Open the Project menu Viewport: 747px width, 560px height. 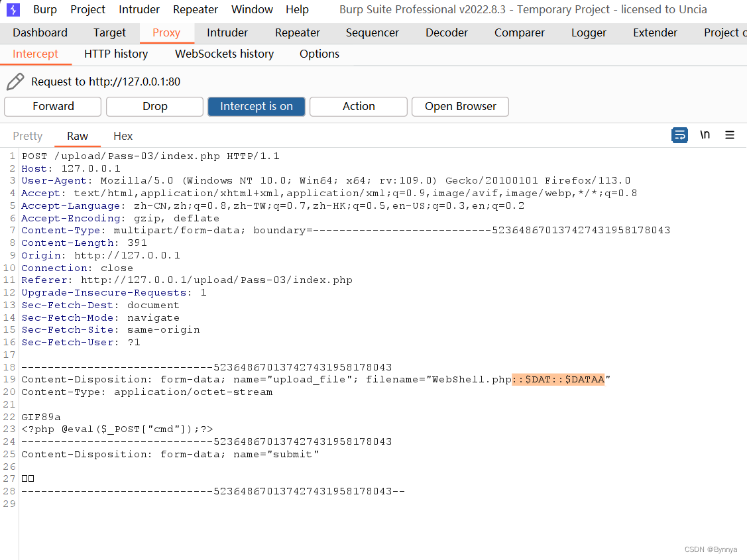[87, 9]
